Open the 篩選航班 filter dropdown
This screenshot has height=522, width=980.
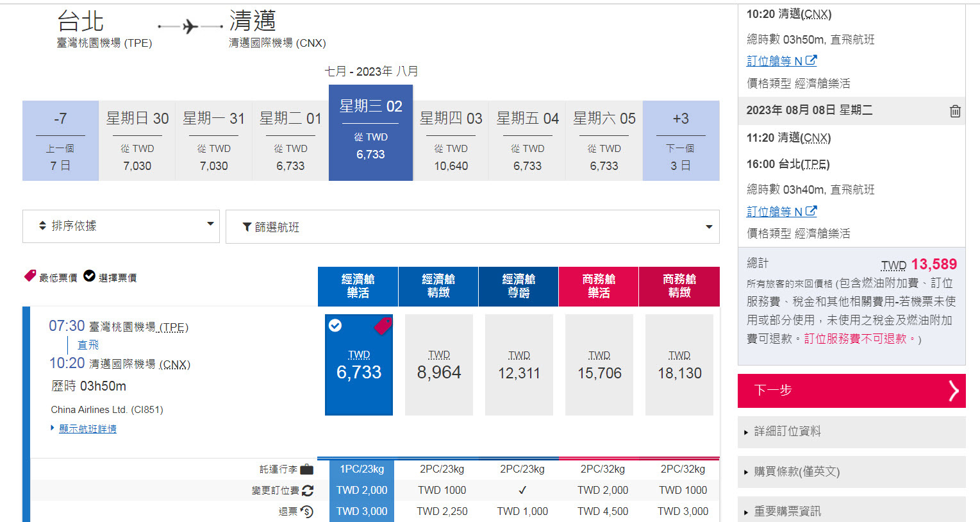472,227
